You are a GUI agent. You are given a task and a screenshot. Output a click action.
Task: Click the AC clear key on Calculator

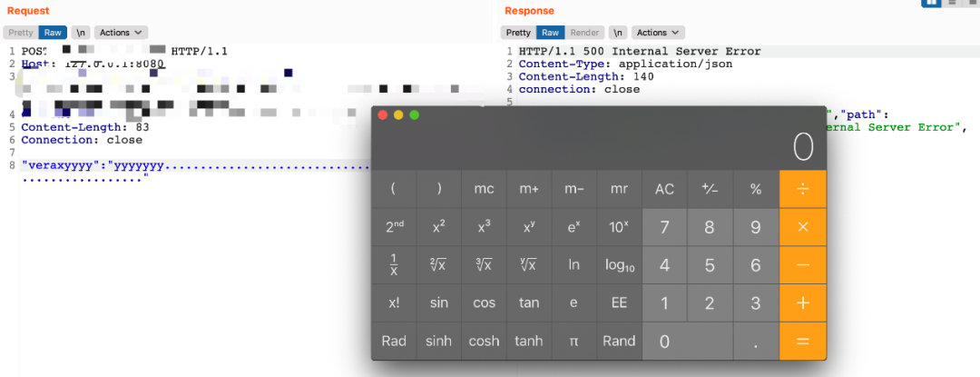point(664,190)
